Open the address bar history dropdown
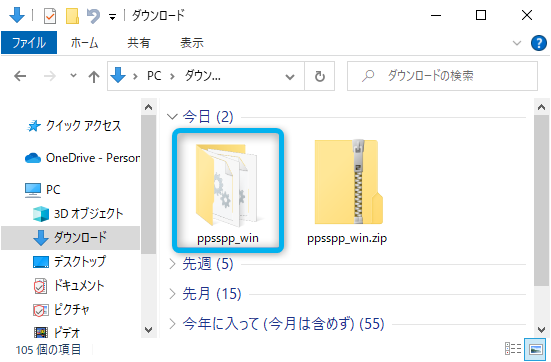 pyautogui.click(x=290, y=76)
